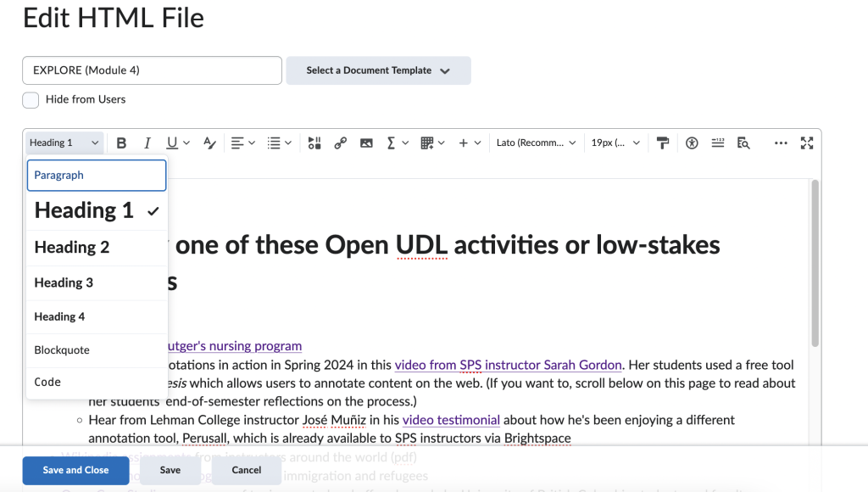Pick Blockquote from the format menu
Screen dimensions: 868x492
coord(62,350)
